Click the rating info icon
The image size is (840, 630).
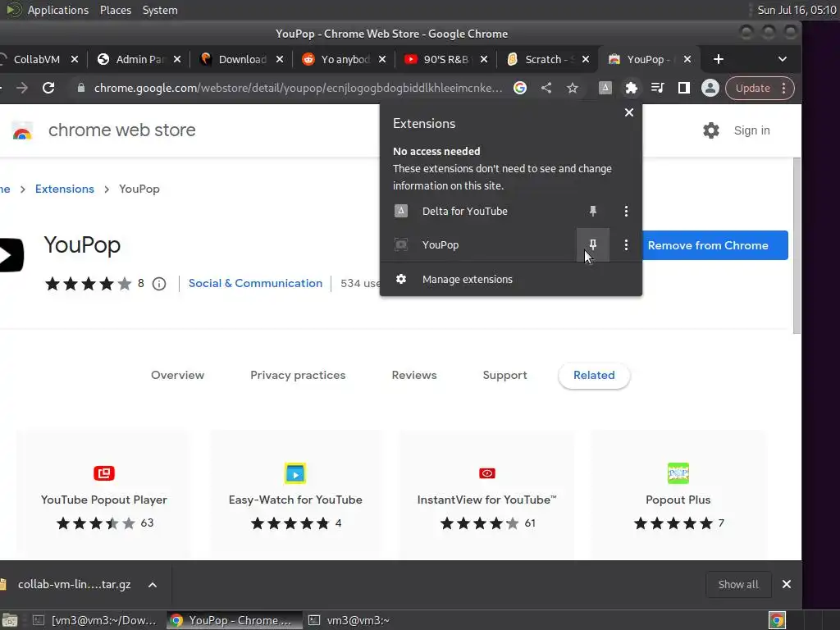(159, 283)
